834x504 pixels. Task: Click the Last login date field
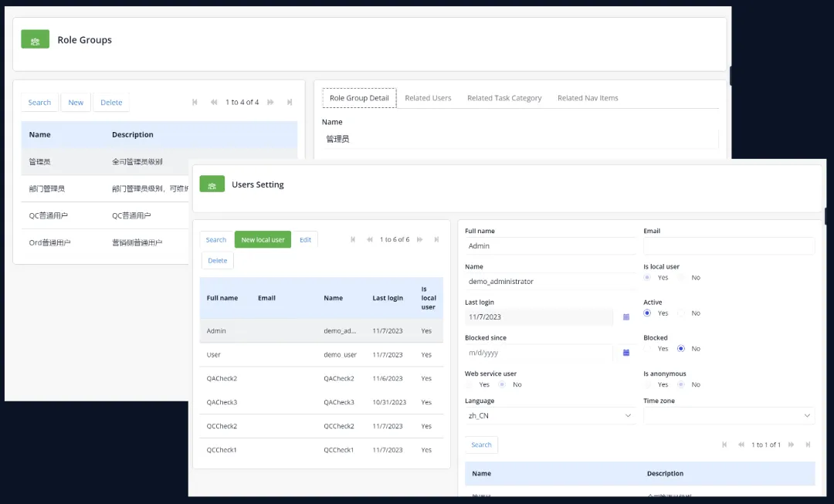539,317
